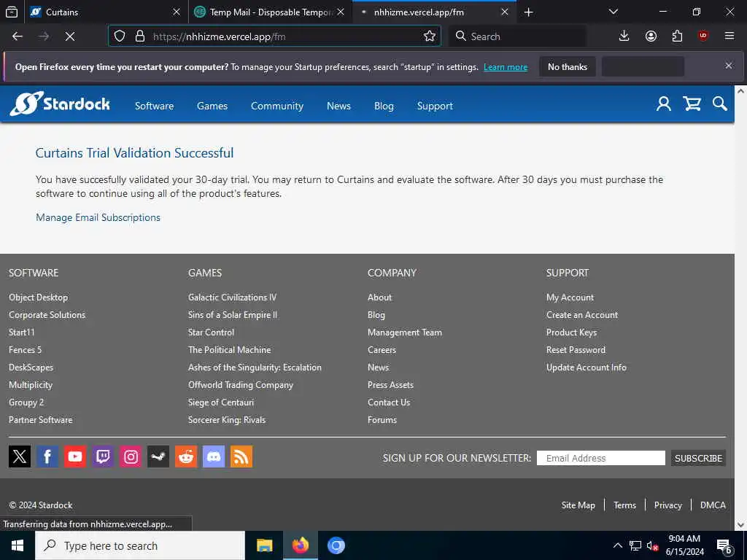Open the Firefox extensions puzzle icon
Image resolution: width=747 pixels, height=560 pixels.
click(677, 36)
